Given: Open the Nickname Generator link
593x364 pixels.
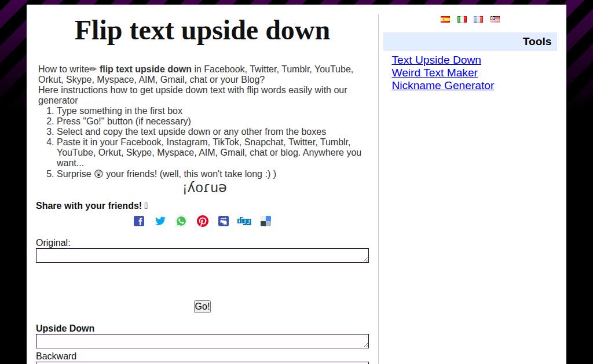Looking at the screenshot, I should [443, 86].
